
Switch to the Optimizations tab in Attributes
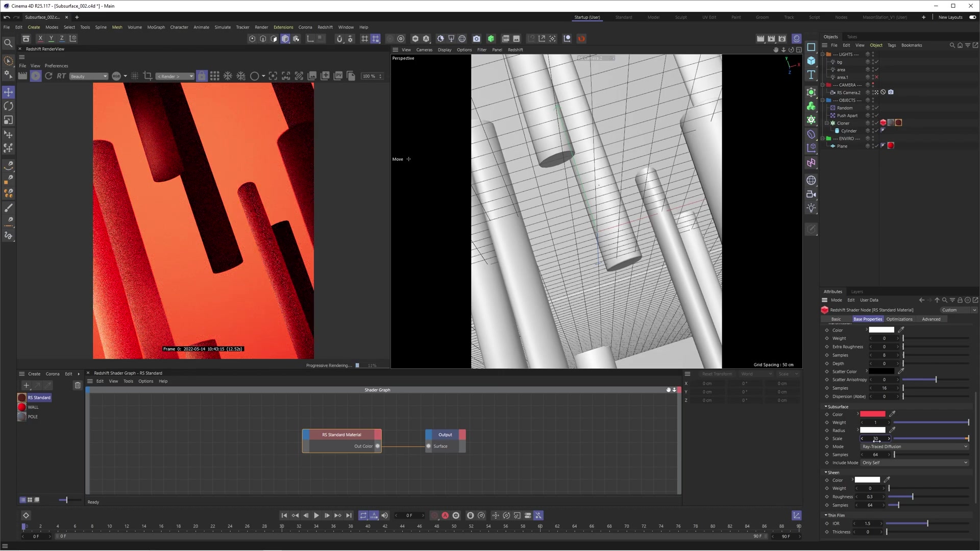click(x=899, y=319)
